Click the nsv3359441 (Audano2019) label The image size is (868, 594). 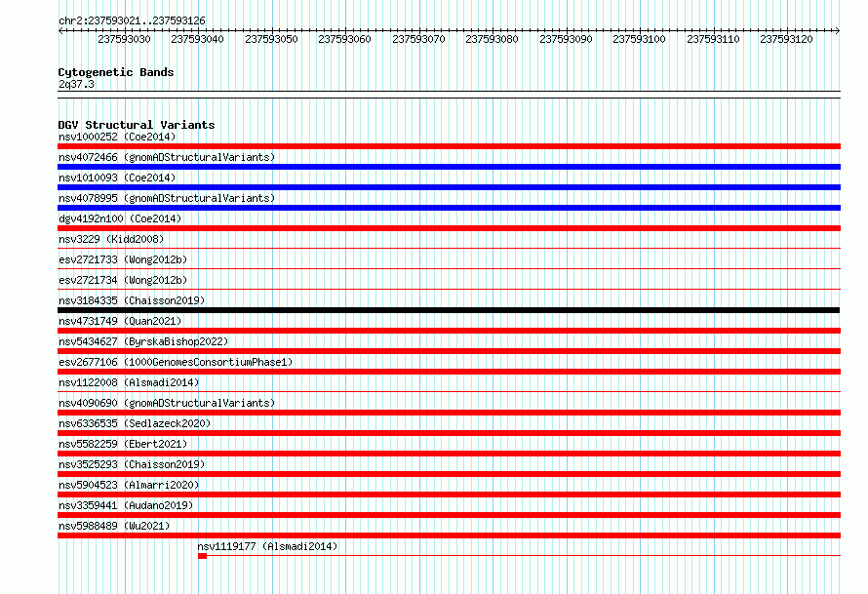pyautogui.click(x=126, y=505)
